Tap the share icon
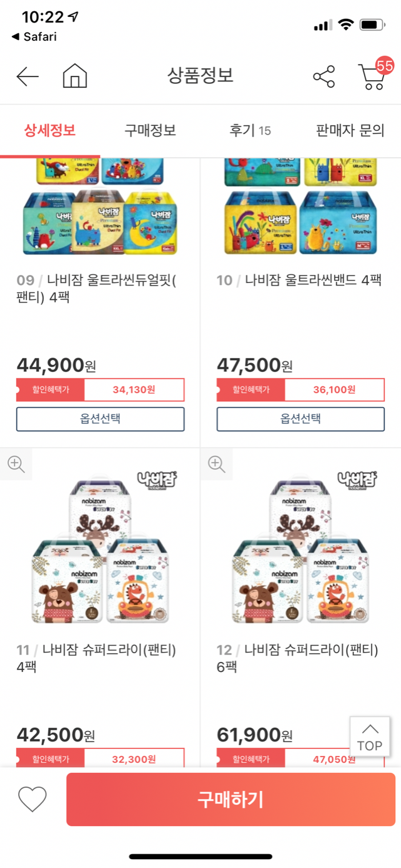The width and height of the screenshot is (401, 868). pyautogui.click(x=324, y=76)
